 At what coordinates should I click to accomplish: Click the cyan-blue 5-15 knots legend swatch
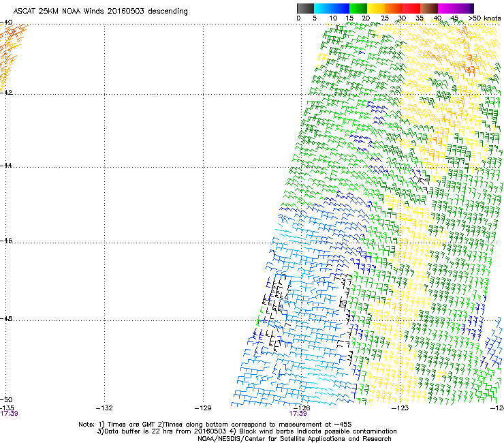point(332,8)
